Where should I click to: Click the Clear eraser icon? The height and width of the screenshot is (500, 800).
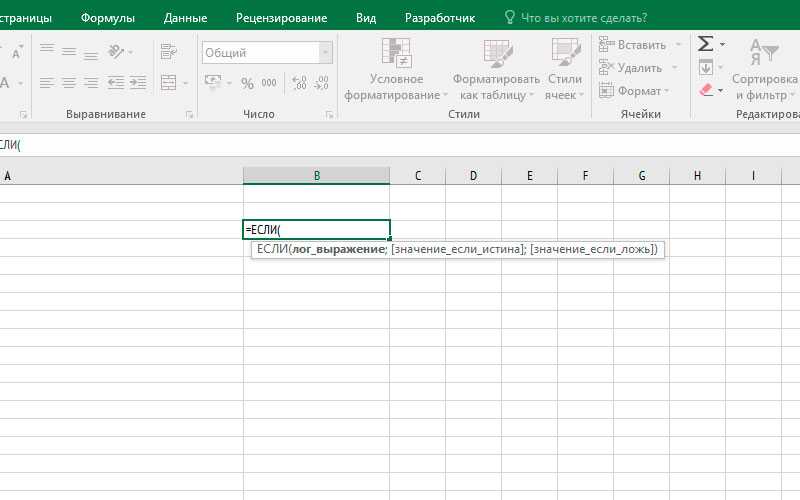tap(706, 90)
